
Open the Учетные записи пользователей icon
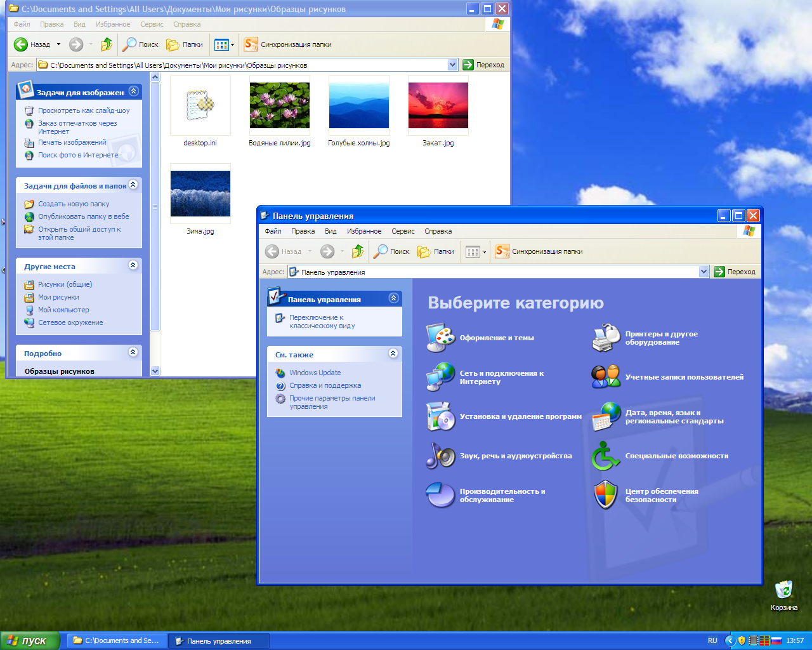(x=606, y=377)
